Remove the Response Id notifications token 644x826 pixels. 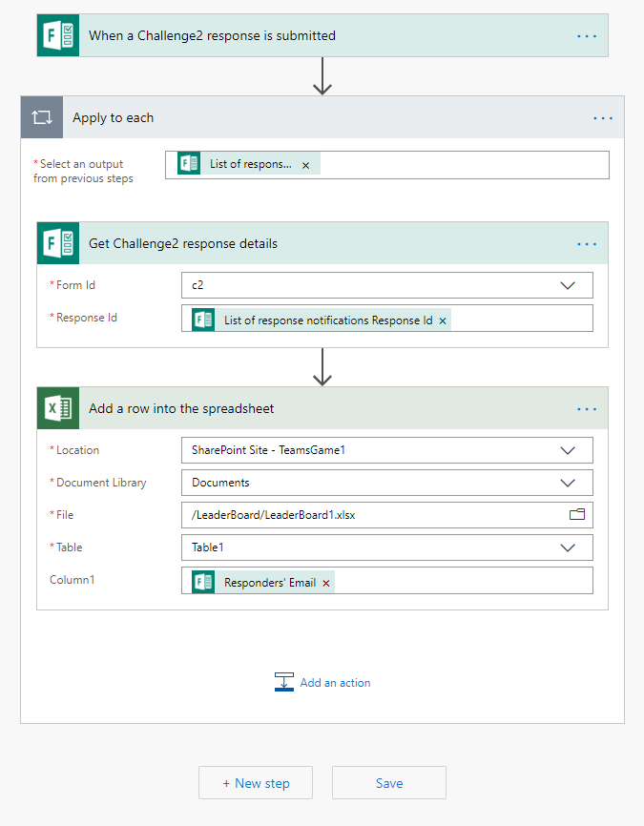tap(443, 320)
